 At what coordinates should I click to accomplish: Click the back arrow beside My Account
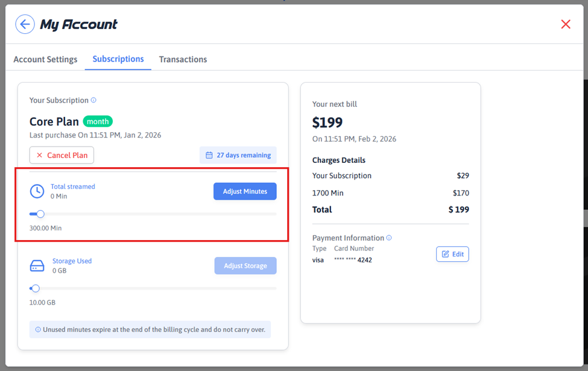pyautogui.click(x=25, y=24)
